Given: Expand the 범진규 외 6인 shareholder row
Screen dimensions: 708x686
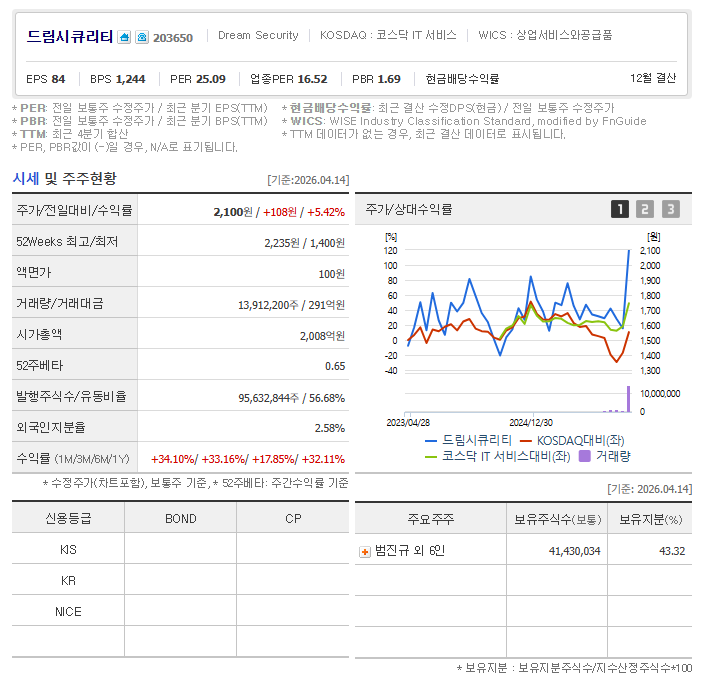Looking at the screenshot, I should coord(365,552).
